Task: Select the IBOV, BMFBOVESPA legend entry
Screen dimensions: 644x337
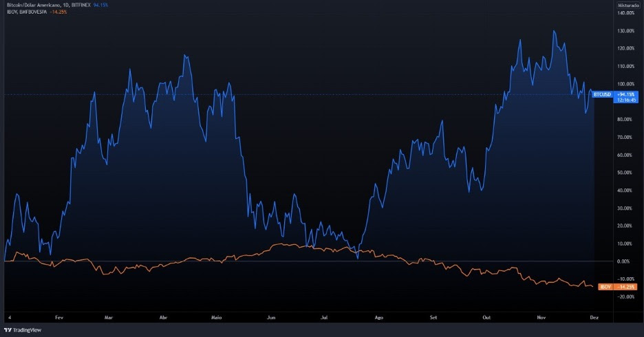Action: tap(27, 12)
